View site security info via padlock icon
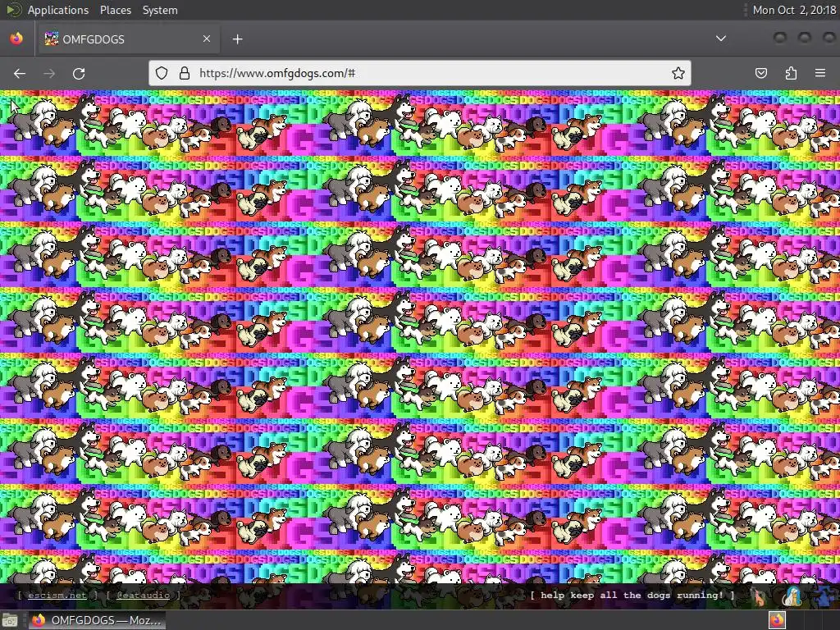This screenshot has height=630, width=840. (185, 73)
